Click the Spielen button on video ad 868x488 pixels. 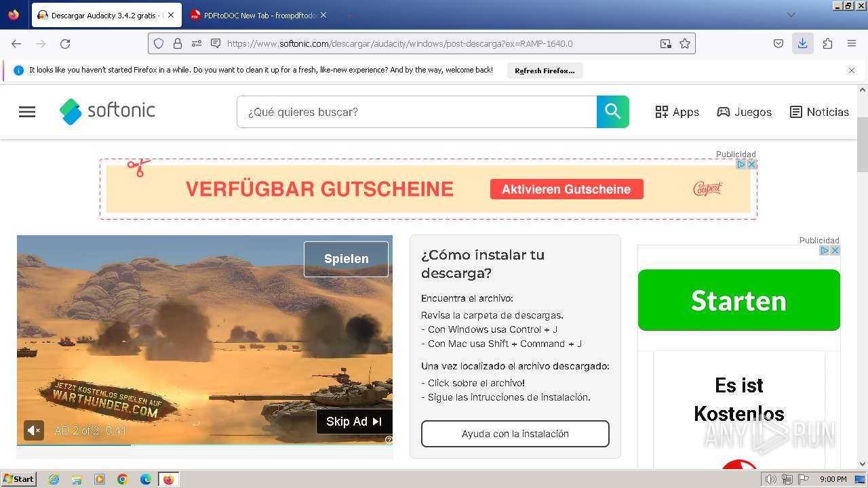click(x=346, y=259)
